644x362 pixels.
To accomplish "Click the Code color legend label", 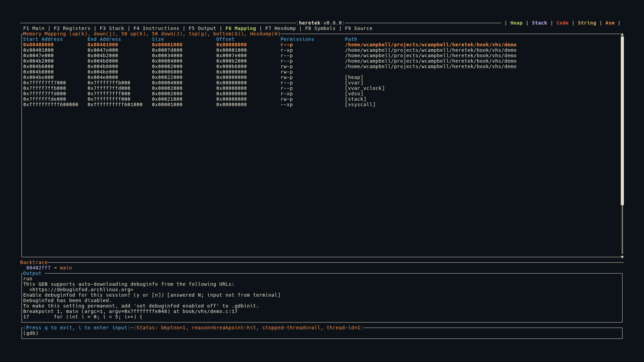I will pyautogui.click(x=562, y=23).
